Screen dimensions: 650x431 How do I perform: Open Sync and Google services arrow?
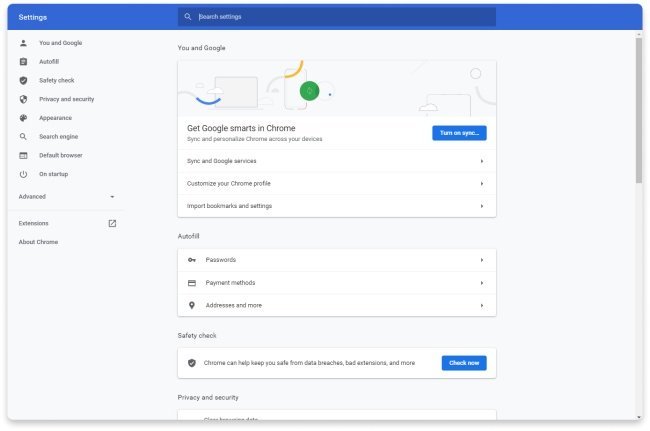click(x=482, y=161)
